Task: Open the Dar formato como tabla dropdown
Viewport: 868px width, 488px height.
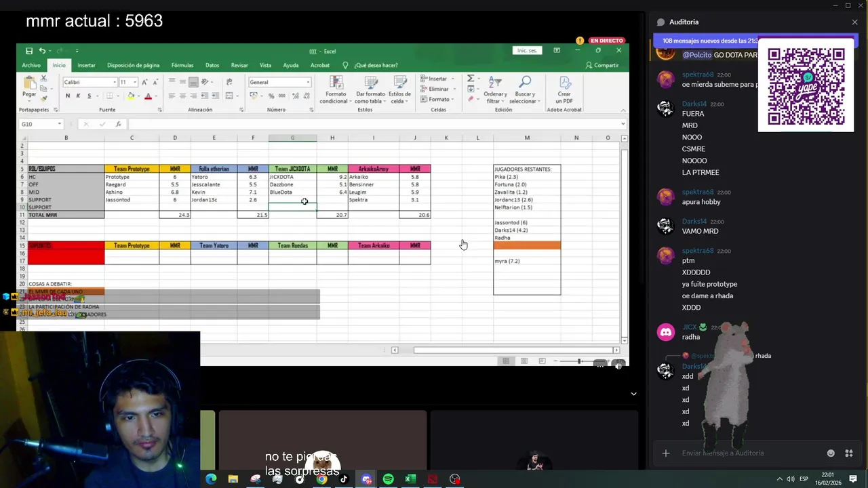Action: coord(370,89)
